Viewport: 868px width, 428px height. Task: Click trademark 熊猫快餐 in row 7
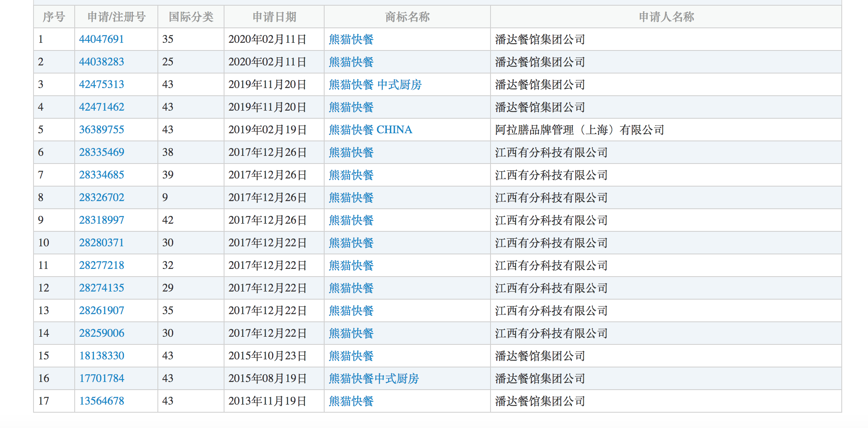point(351,175)
